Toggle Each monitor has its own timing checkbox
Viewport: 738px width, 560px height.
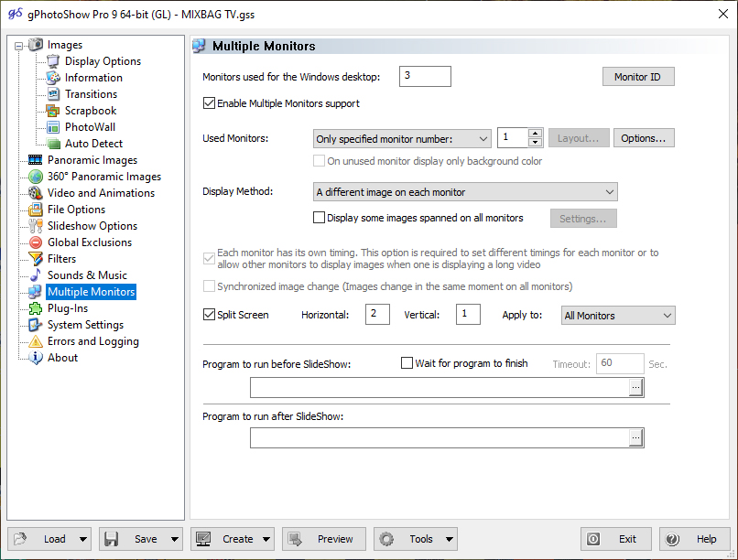point(209,258)
